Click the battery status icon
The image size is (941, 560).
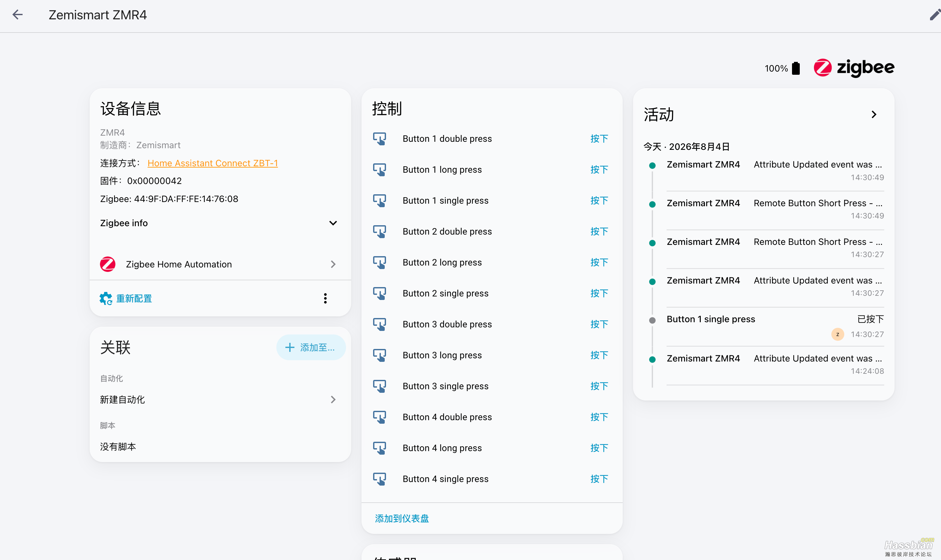tap(796, 68)
